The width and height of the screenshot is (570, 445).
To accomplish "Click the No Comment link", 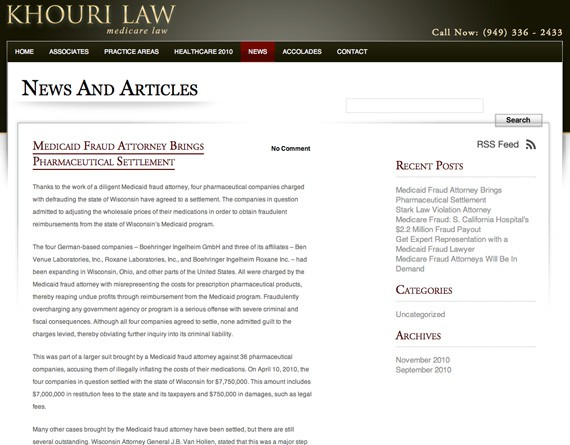I will coord(290,148).
